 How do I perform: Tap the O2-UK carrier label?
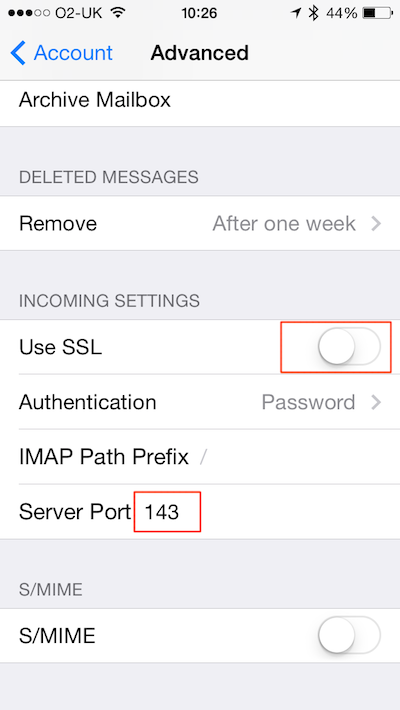pos(80,13)
